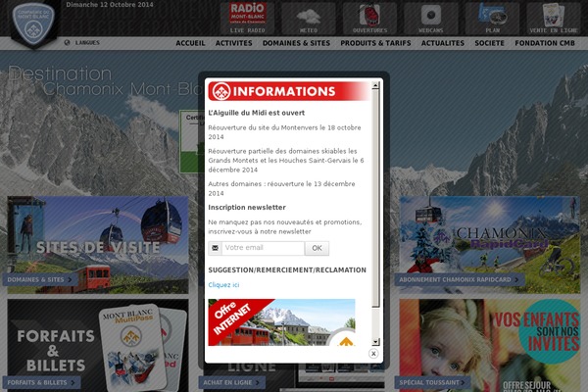Open the Meteo weather cloud icon
The width and height of the screenshot is (588, 392).
pyautogui.click(x=309, y=18)
